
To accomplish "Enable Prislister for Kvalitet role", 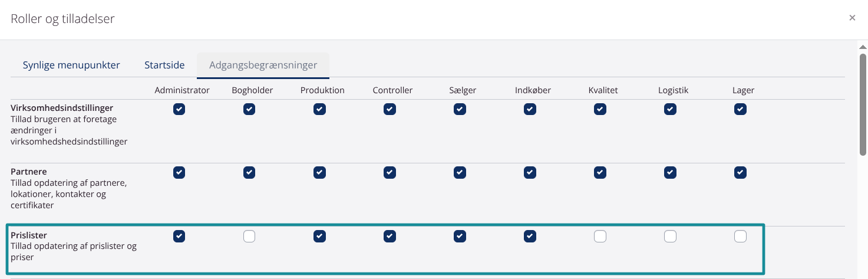I will click(600, 237).
